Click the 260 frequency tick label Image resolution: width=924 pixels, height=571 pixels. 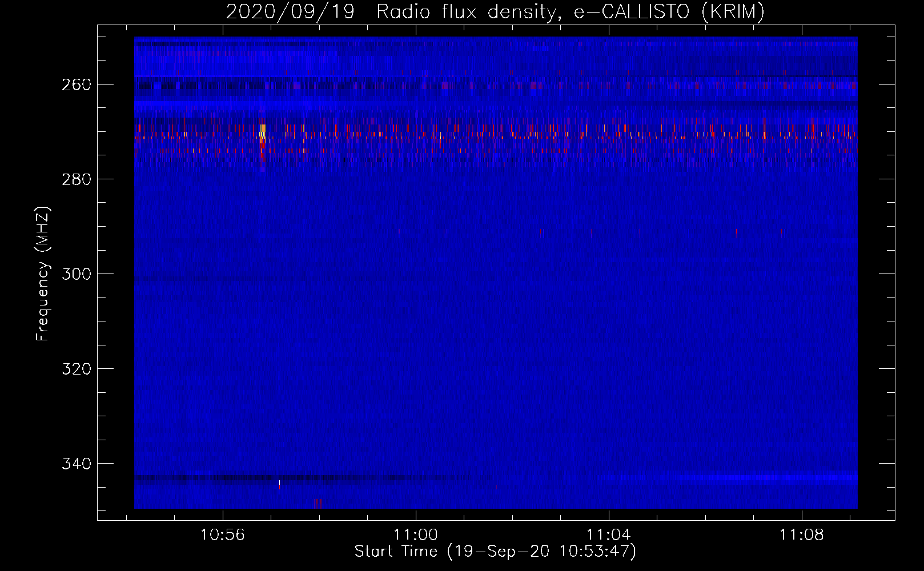pyautogui.click(x=77, y=85)
